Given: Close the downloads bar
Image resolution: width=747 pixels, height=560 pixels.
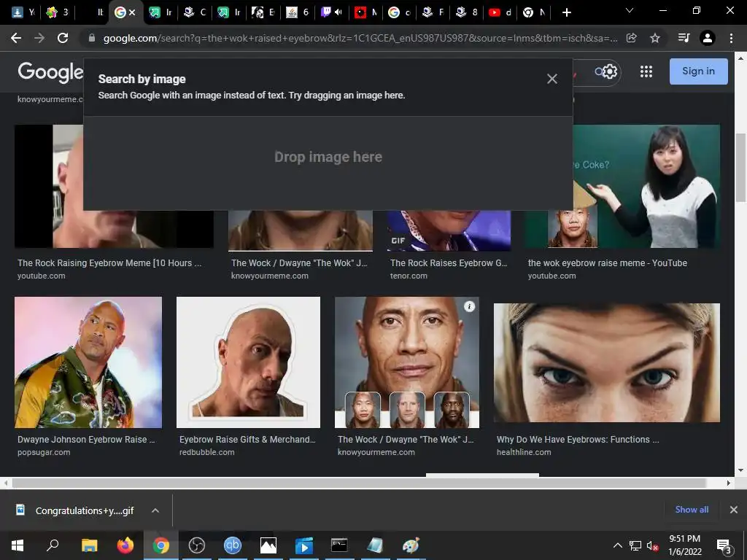Looking at the screenshot, I should point(734,510).
